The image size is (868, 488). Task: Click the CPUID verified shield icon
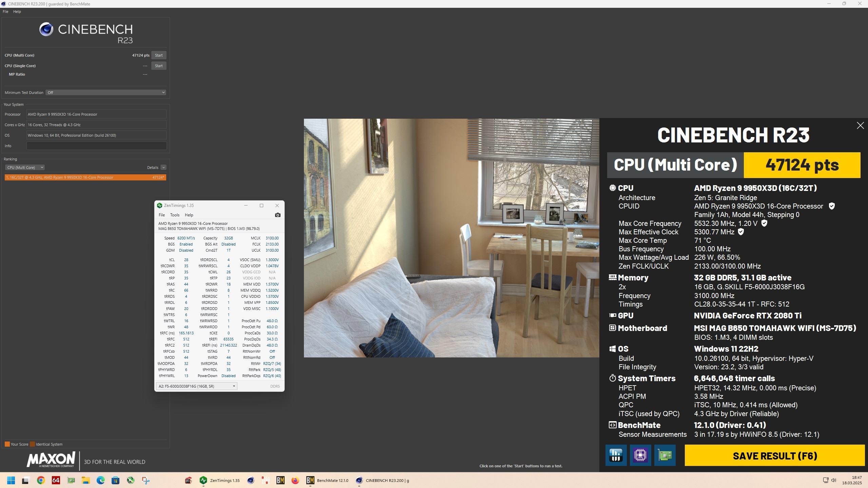pos(831,206)
